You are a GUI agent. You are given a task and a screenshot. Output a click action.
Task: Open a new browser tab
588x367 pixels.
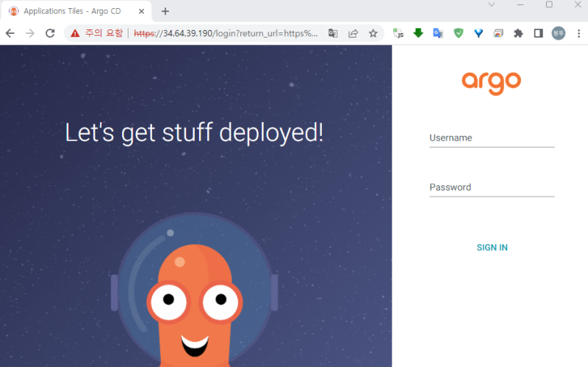pos(165,11)
